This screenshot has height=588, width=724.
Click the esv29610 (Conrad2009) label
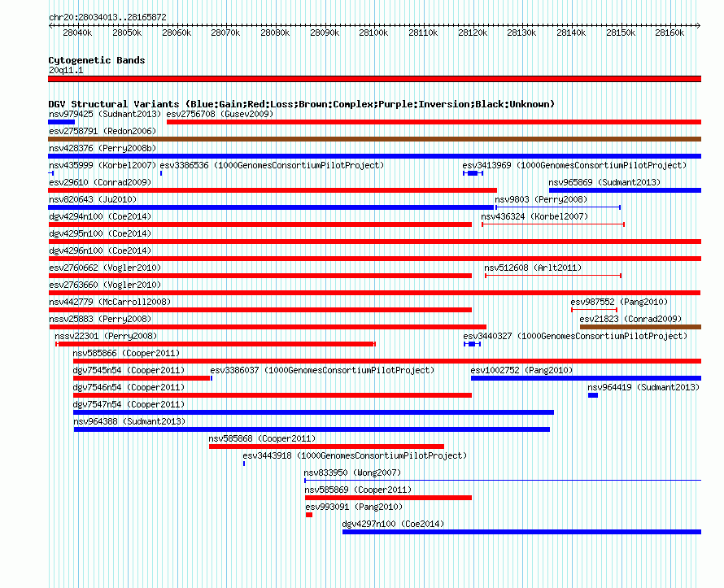point(100,182)
